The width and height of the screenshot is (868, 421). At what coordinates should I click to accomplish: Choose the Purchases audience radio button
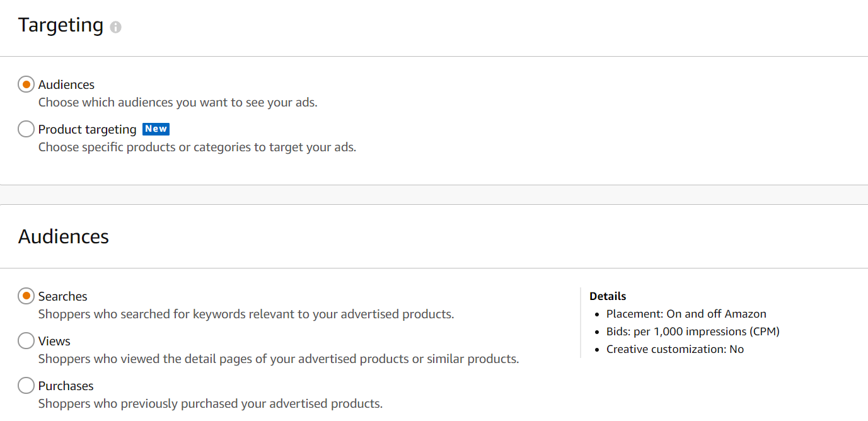click(26, 386)
